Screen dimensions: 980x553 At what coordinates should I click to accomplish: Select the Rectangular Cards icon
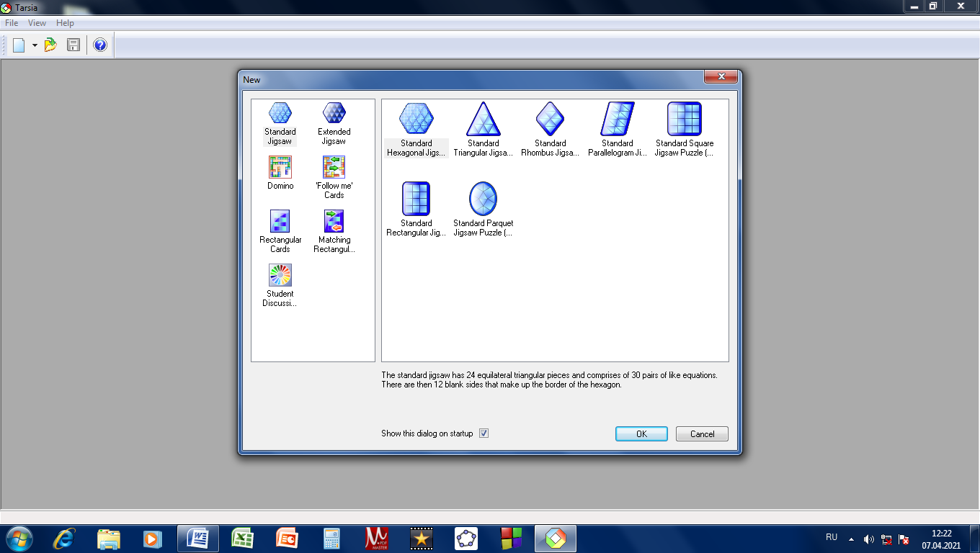pyautogui.click(x=280, y=221)
